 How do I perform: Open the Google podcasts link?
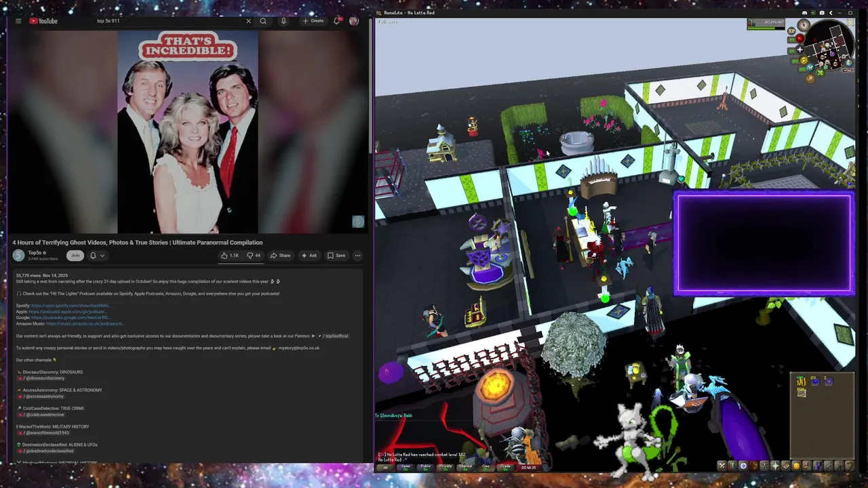coord(71,318)
